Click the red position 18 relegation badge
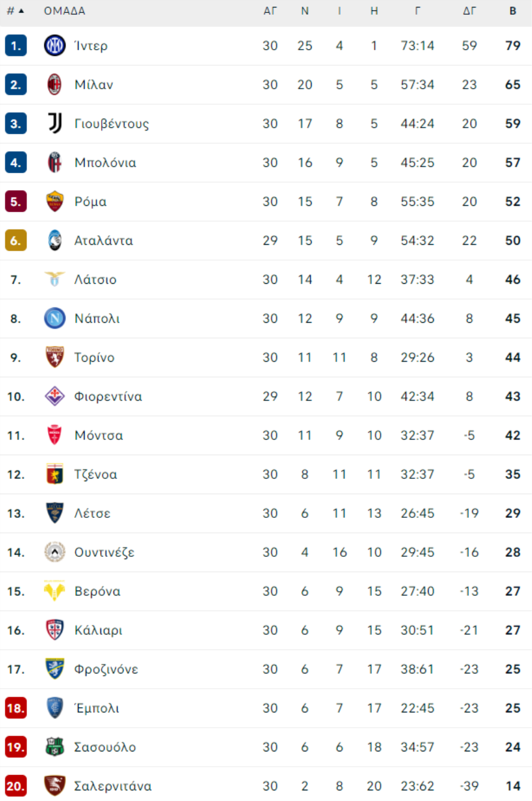532x801 pixels. click(x=16, y=708)
